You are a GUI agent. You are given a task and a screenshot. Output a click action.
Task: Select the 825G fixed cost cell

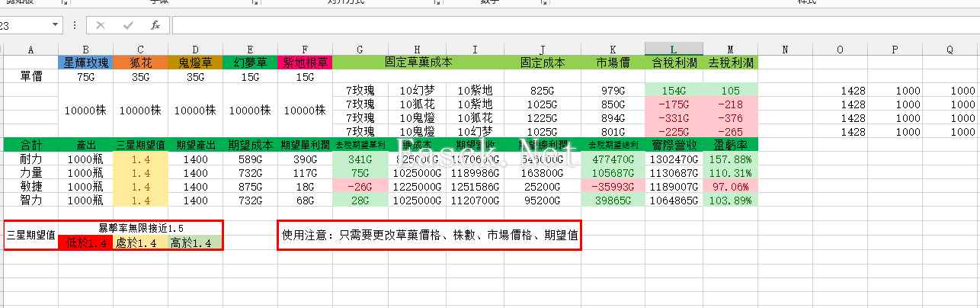(542, 90)
